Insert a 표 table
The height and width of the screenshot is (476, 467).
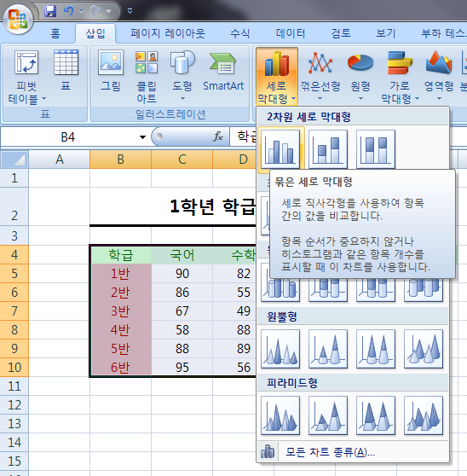pos(66,71)
